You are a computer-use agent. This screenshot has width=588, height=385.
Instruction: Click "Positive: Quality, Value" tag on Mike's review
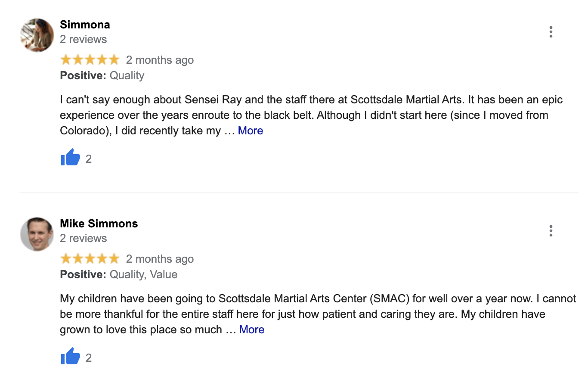(x=118, y=274)
